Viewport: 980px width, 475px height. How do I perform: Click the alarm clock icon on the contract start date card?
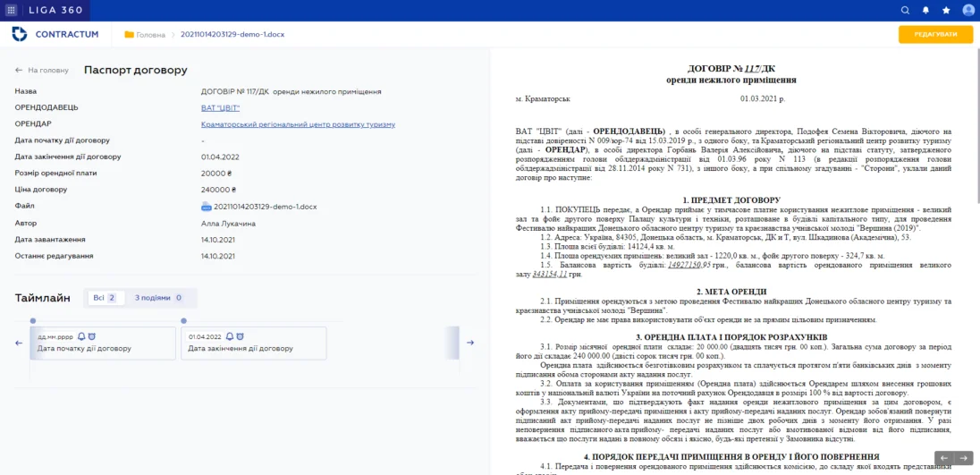pyautogui.click(x=92, y=335)
